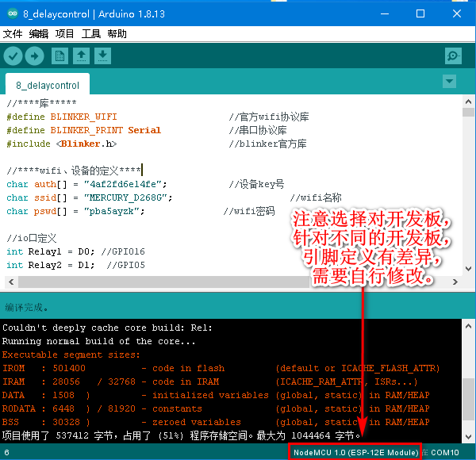Viewport: 476px width, 460px height.
Task: Click the console scrollbar up arrow
Action: [468, 326]
